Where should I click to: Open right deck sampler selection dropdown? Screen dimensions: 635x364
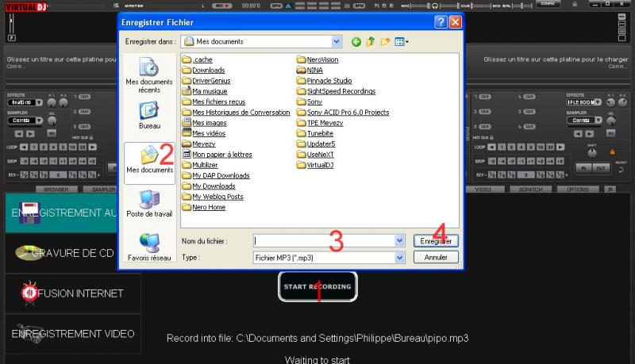coord(598,121)
